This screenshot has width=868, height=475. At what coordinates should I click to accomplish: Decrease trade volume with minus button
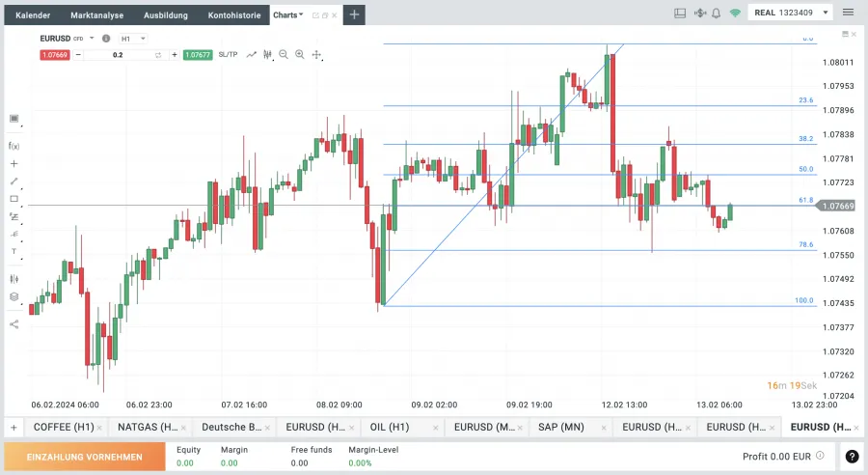point(78,54)
